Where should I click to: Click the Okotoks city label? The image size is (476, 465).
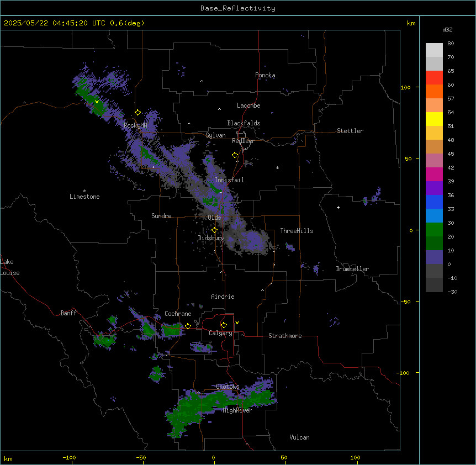pyautogui.click(x=228, y=387)
